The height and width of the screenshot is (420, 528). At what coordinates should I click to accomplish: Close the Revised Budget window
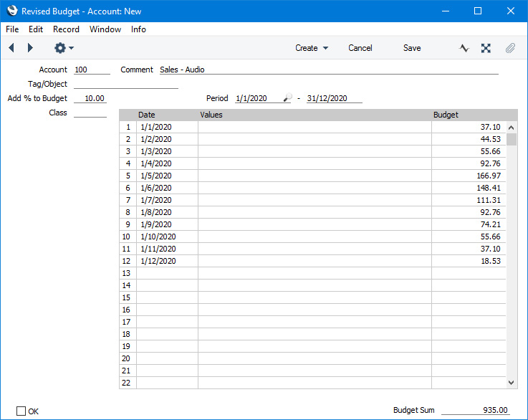[x=511, y=11]
